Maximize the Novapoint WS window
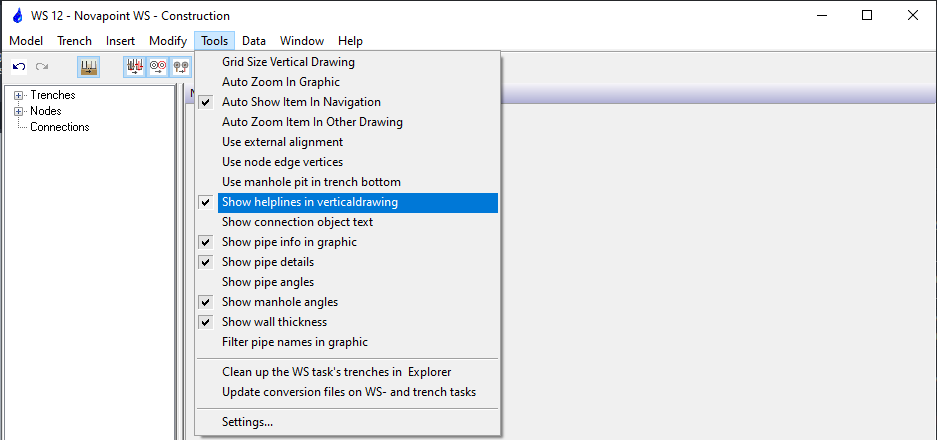Image resolution: width=937 pixels, height=440 pixels. coord(866,15)
